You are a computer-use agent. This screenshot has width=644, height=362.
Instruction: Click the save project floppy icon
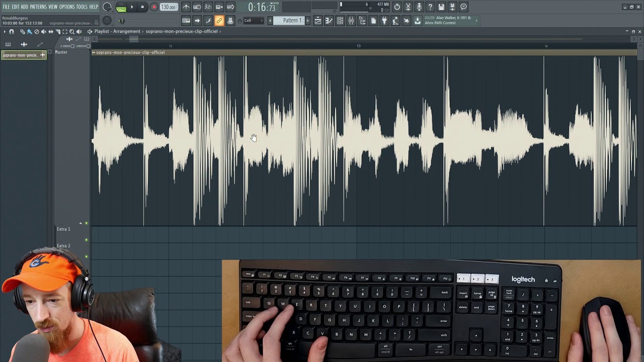coord(441,7)
